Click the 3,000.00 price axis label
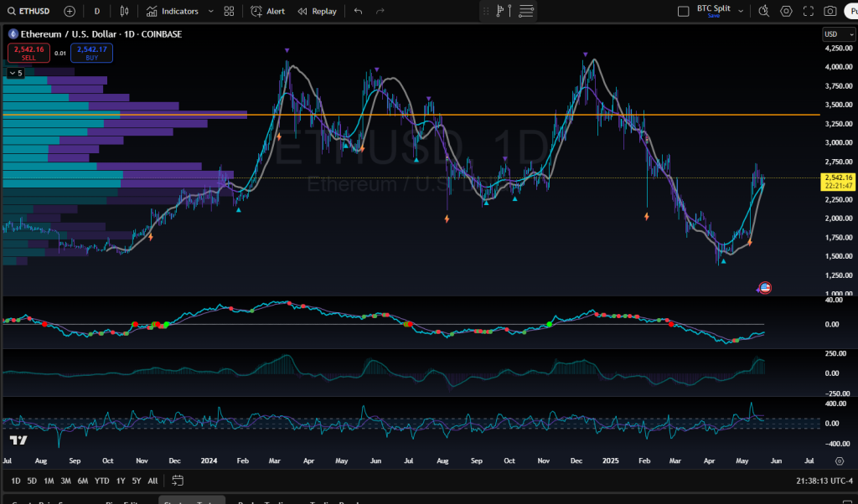The height and width of the screenshot is (504, 858). pos(838,142)
